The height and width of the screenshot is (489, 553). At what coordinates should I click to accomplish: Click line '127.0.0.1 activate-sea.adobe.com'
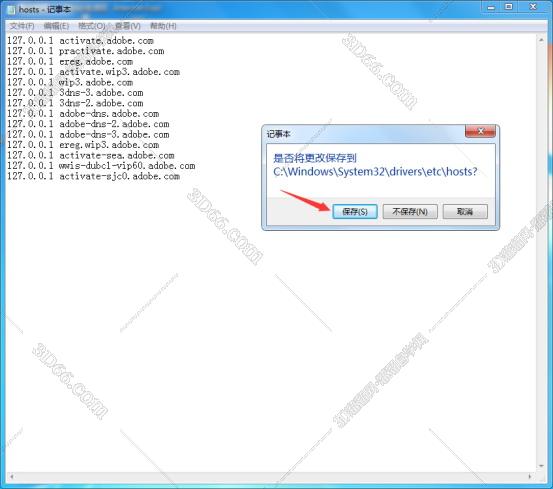click(91, 155)
